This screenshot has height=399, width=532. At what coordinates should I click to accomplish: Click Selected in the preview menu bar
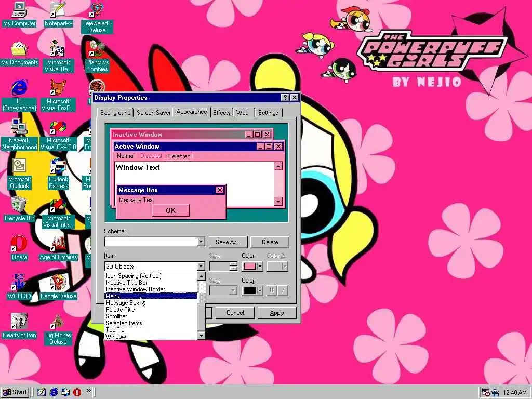(179, 156)
